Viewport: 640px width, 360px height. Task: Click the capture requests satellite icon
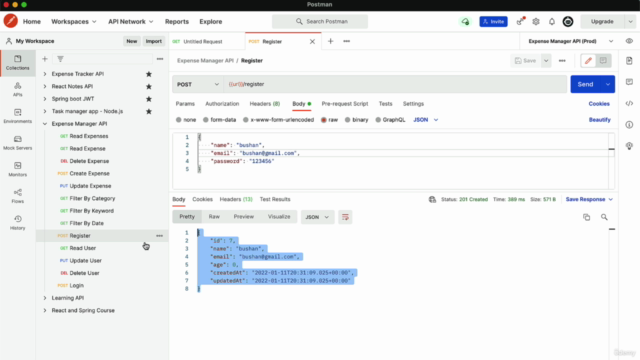pyautogui.click(x=520, y=22)
